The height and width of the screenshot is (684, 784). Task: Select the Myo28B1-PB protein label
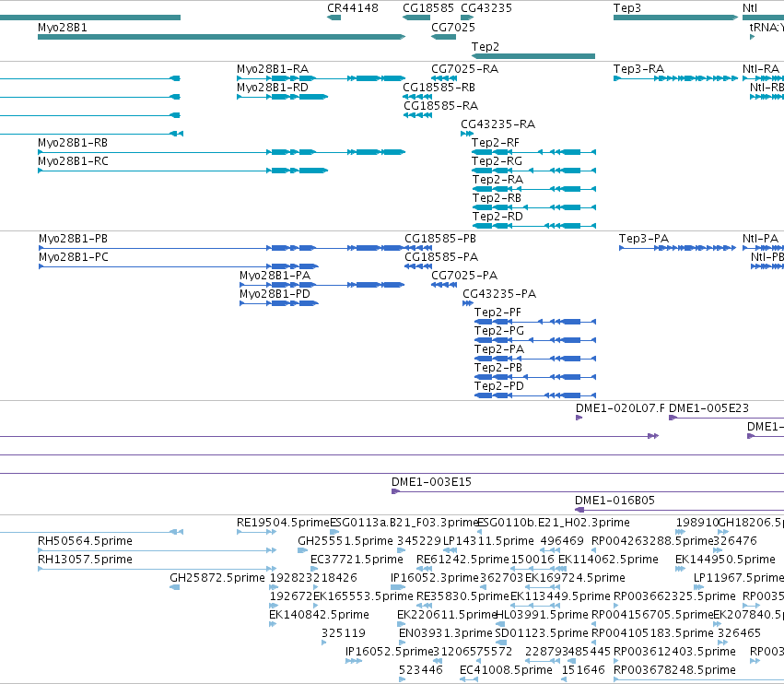(73, 239)
